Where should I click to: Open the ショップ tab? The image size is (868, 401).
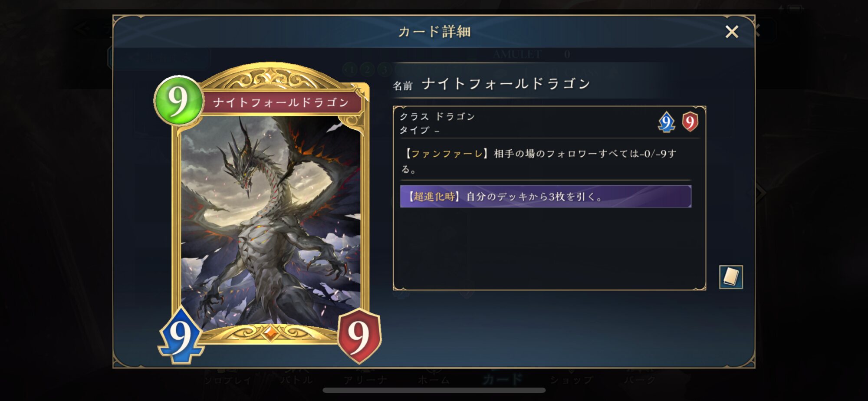click(x=571, y=379)
